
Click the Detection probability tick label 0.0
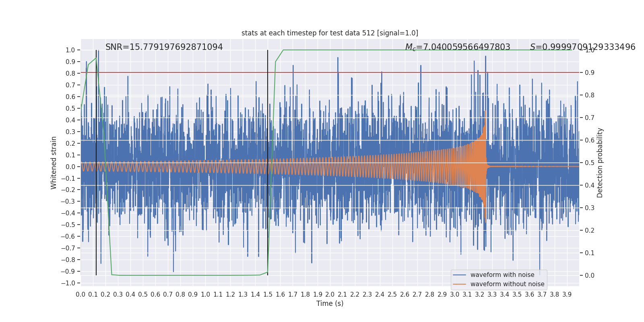click(590, 276)
